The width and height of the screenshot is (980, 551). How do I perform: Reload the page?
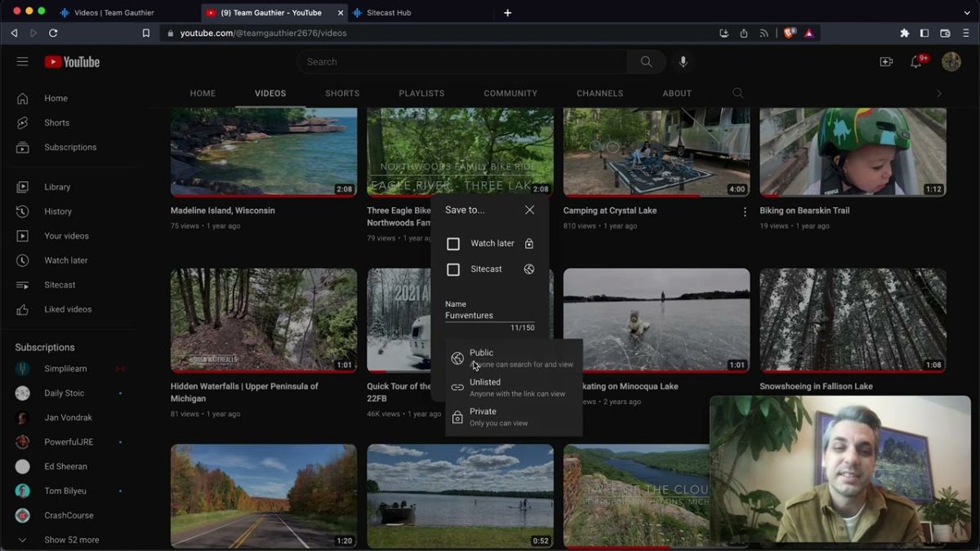click(53, 33)
